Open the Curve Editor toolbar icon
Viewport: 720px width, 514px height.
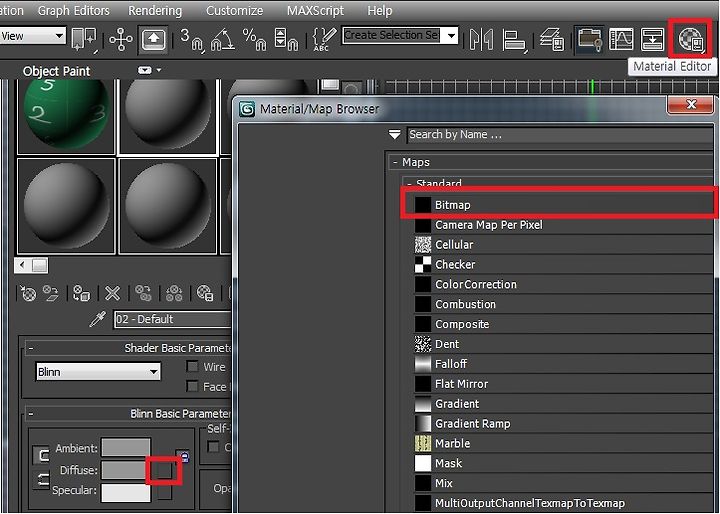click(621, 39)
